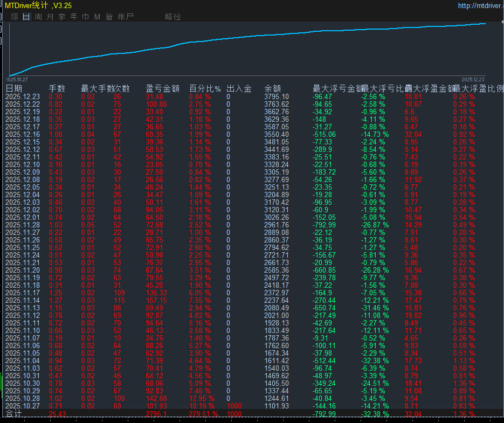Click chart end date label 2025.12.23
The height and width of the screenshot is (423, 504).
coord(473,79)
